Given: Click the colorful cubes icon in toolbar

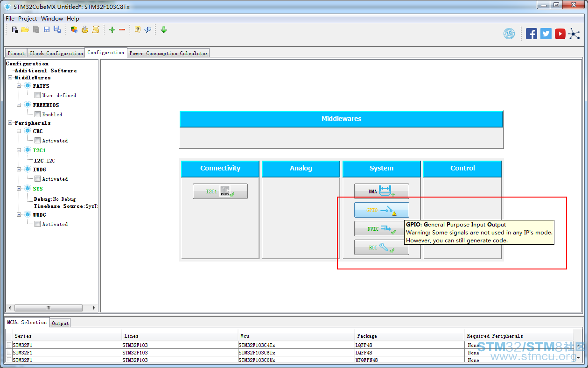Looking at the screenshot, I should point(74,30).
